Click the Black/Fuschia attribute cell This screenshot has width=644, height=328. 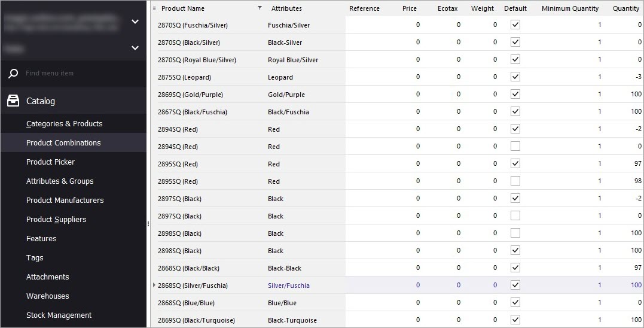click(288, 112)
